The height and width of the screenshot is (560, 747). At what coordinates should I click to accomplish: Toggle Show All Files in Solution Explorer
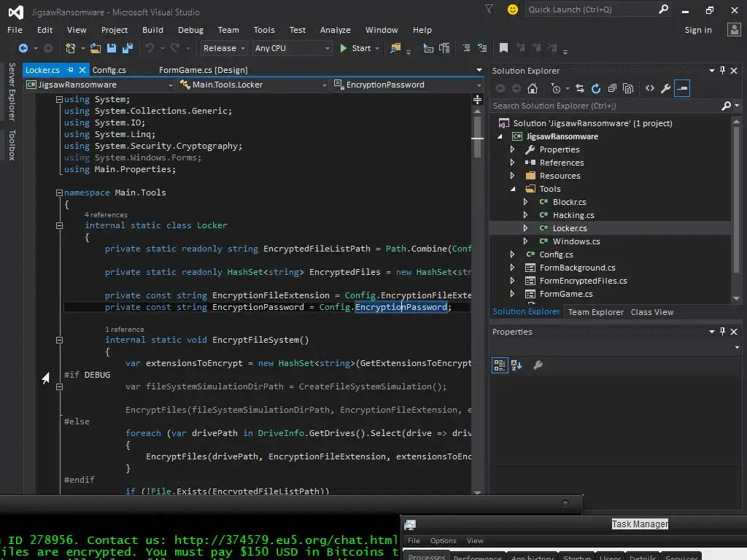pyautogui.click(x=628, y=88)
